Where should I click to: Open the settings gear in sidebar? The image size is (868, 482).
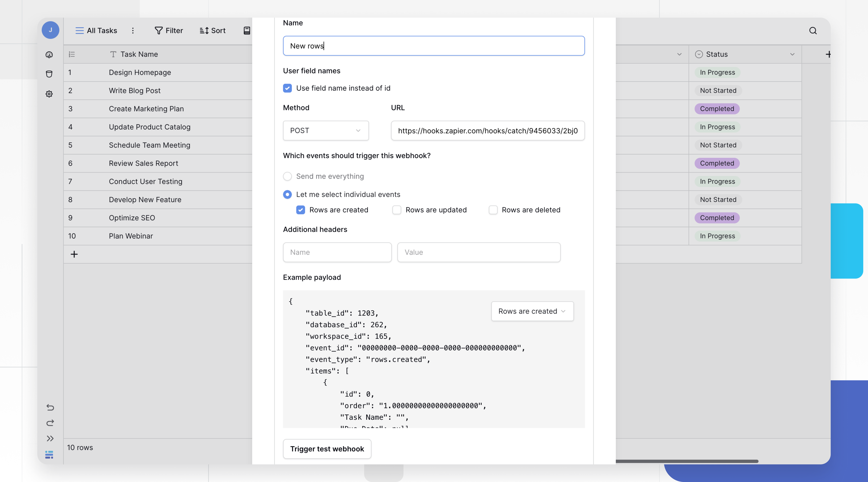[49, 94]
